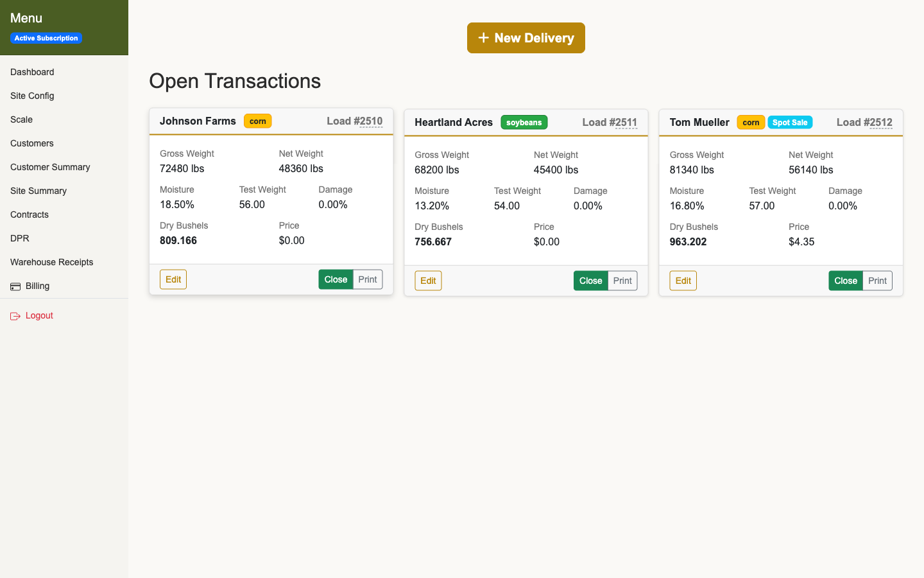Click the corn badge on Tom Mueller card
Image resolution: width=924 pixels, height=578 pixels.
click(751, 122)
